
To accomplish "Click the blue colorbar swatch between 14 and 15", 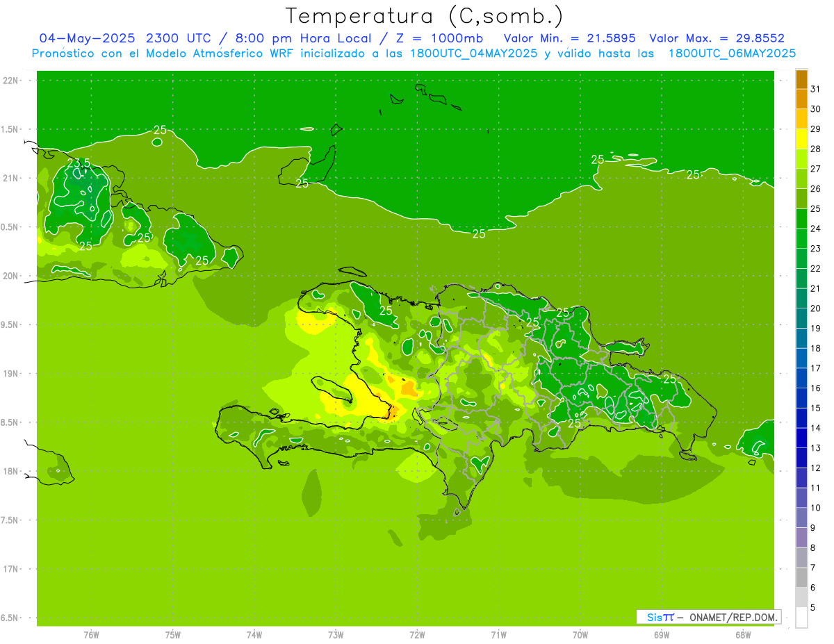I will 801,418.
